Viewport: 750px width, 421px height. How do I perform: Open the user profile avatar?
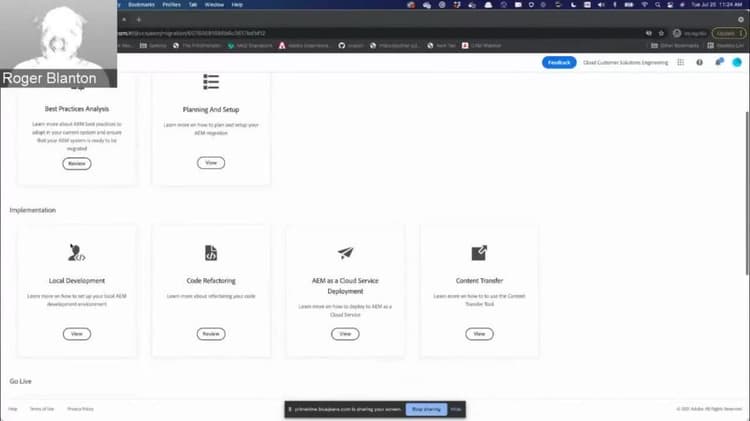737,62
